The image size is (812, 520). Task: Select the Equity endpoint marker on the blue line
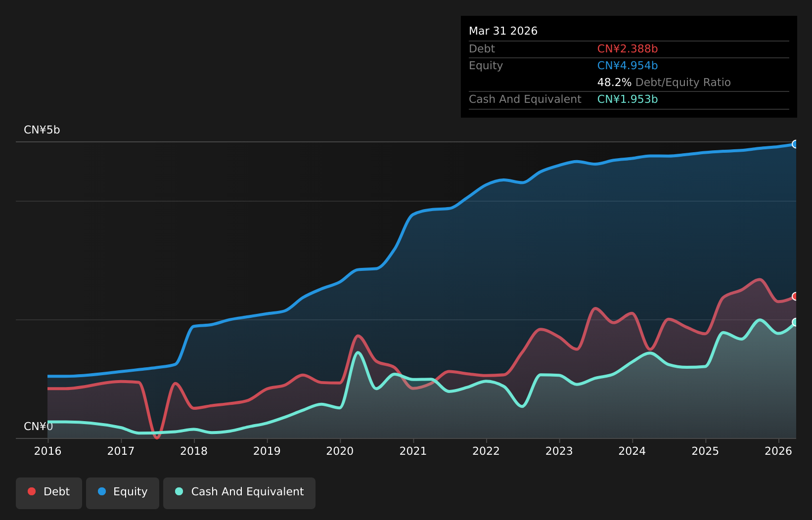[796, 144]
